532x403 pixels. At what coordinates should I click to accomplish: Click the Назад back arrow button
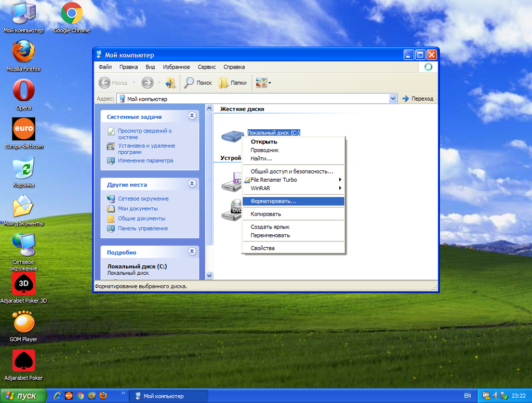click(113, 83)
